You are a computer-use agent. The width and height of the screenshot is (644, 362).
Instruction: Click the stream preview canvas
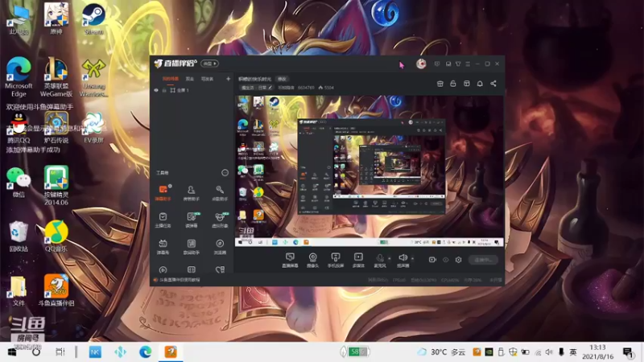pyautogui.click(x=369, y=171)
